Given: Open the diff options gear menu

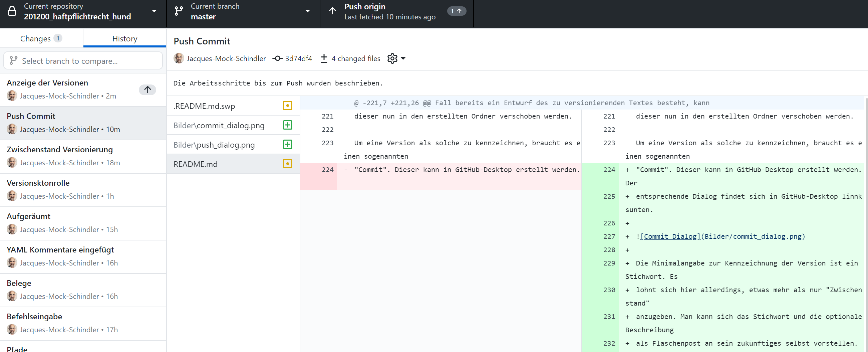Looking at the screenshot, I should pos(396,58).
